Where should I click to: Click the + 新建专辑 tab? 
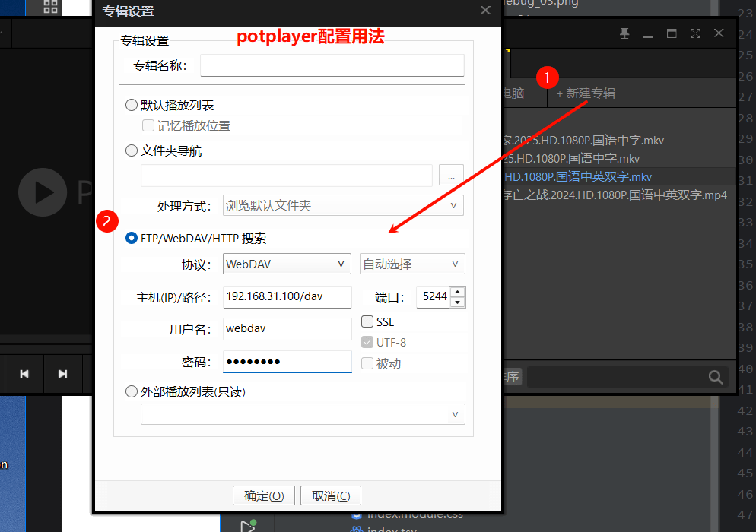pos(586,93)
